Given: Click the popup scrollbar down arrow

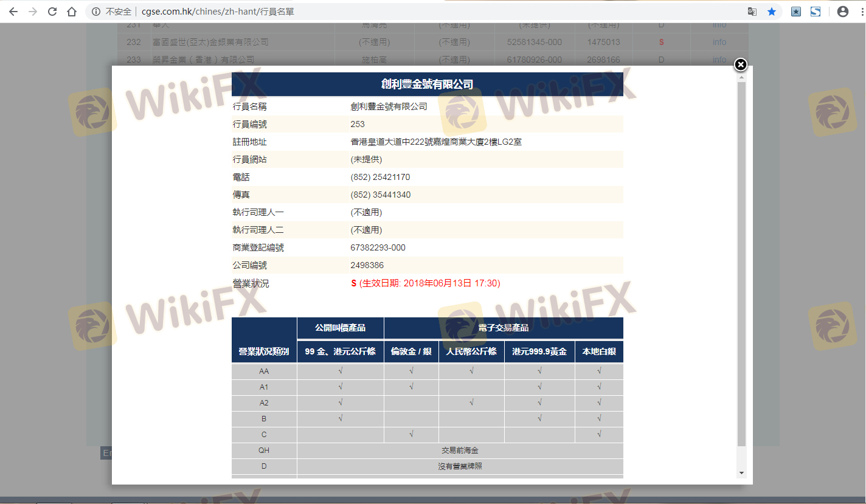Looking at the screenshot, I should [x=741, y=472].
